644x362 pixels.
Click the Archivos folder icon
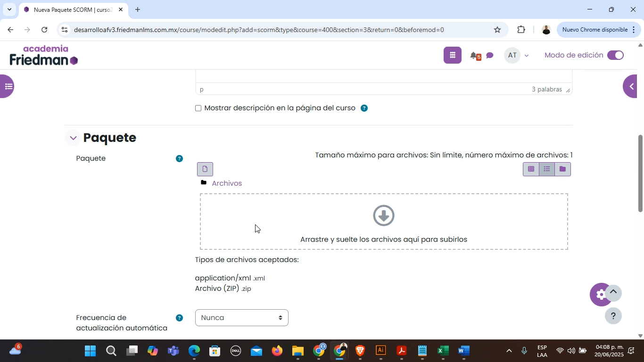(204, 183)
